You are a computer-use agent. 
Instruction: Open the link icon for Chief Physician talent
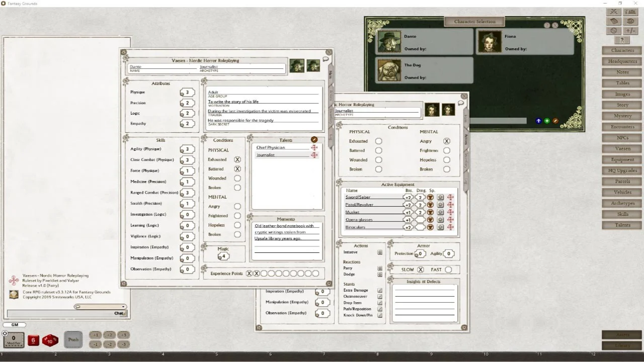(x=314, y=147)
